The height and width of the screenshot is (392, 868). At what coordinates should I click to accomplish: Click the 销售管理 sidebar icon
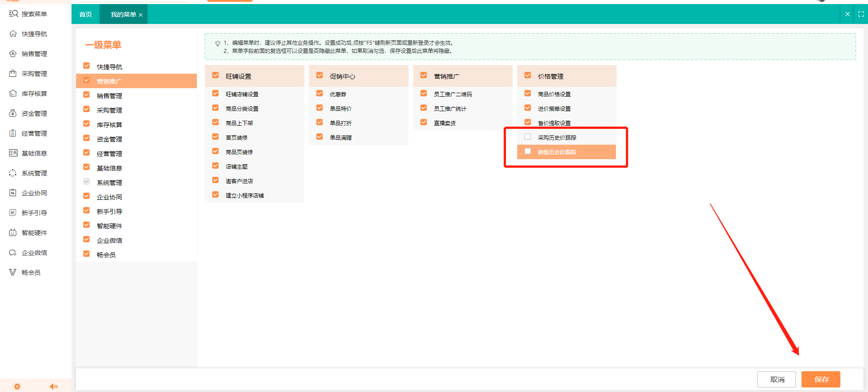[x=13, y=54]
